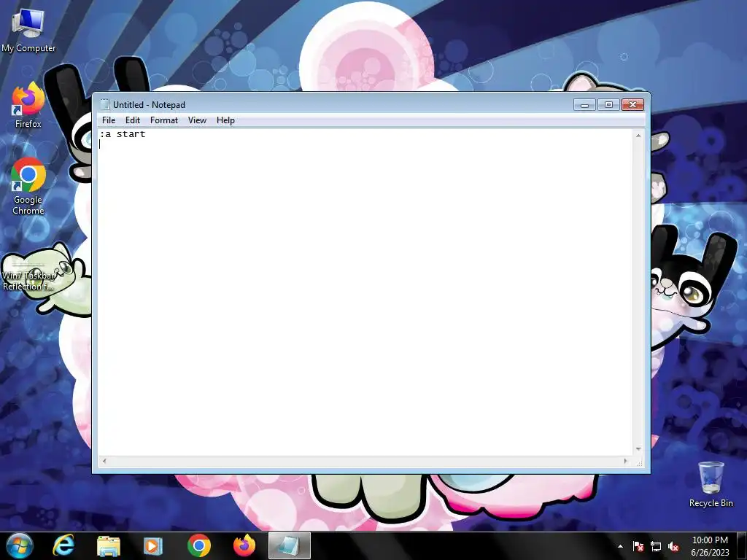Open the Edit menu in Notepad
Viewport: 747px width, 560px height.
pos(133,120)
